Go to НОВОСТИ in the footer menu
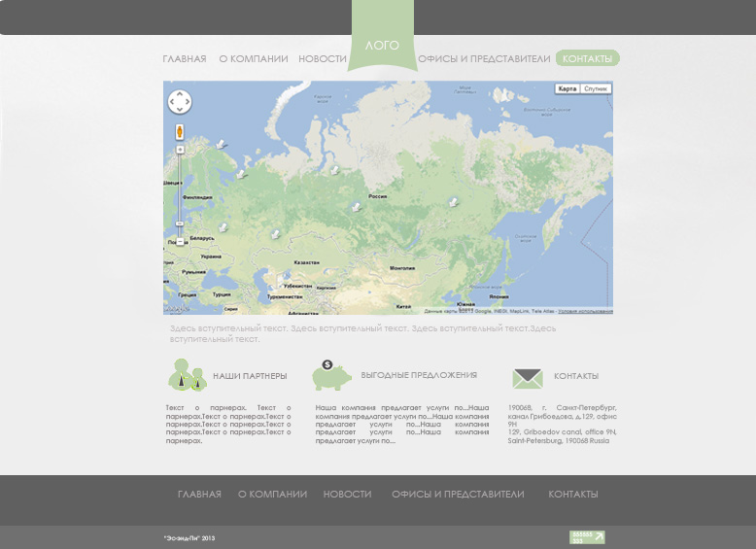This screenshot has height=549, width=756. (347, 494)
